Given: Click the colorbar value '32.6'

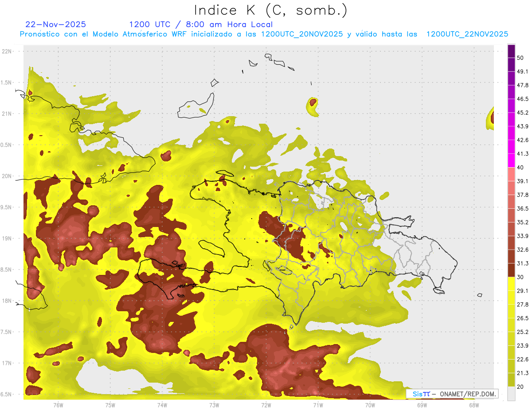Looking at the screenshot, I should (x=523, y=250).
